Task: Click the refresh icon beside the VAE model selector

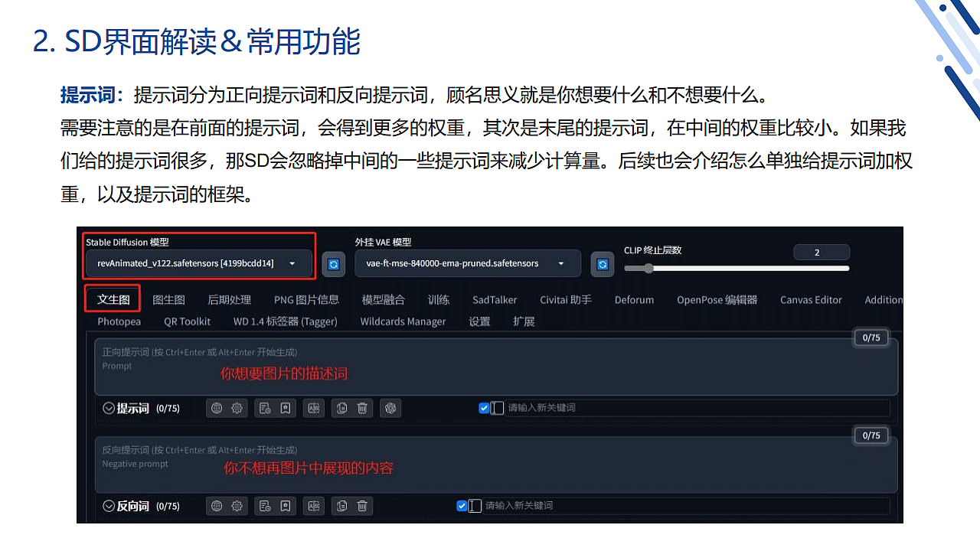Action: (603, 263)
